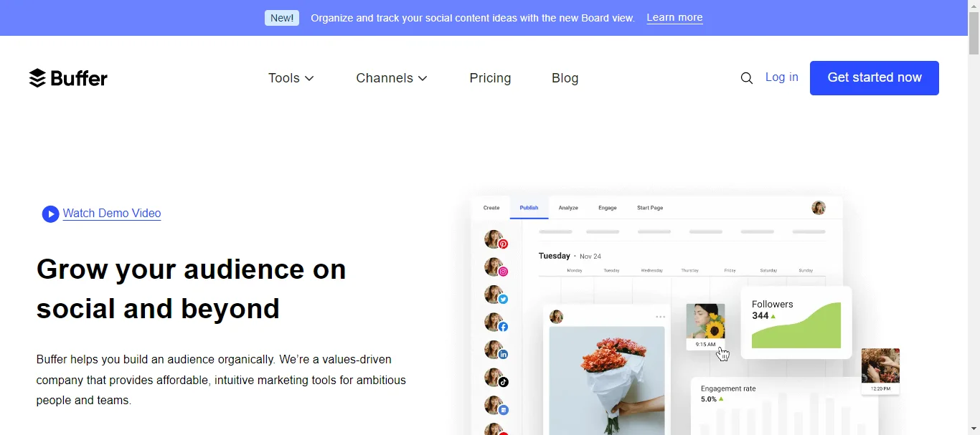Viewport: 980px width, 435px height.
Task: Click the Get started now button
Action: click(x=874, y=77)
